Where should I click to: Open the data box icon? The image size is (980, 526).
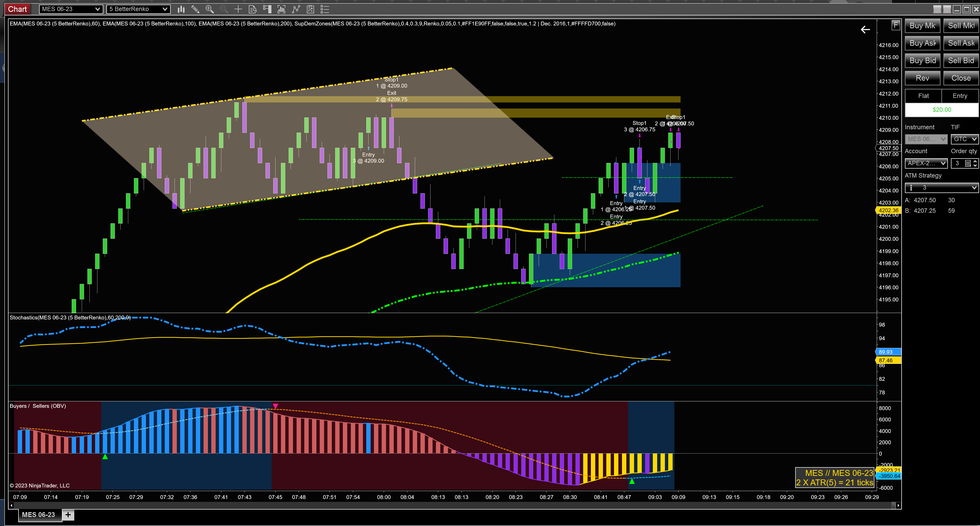253,9
